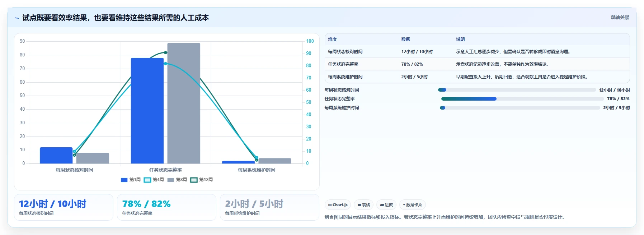The height and width of the screenshot is (235, 644).
Task: Click the 每周状态核对时间 progress bar
Action: point(517,90)
